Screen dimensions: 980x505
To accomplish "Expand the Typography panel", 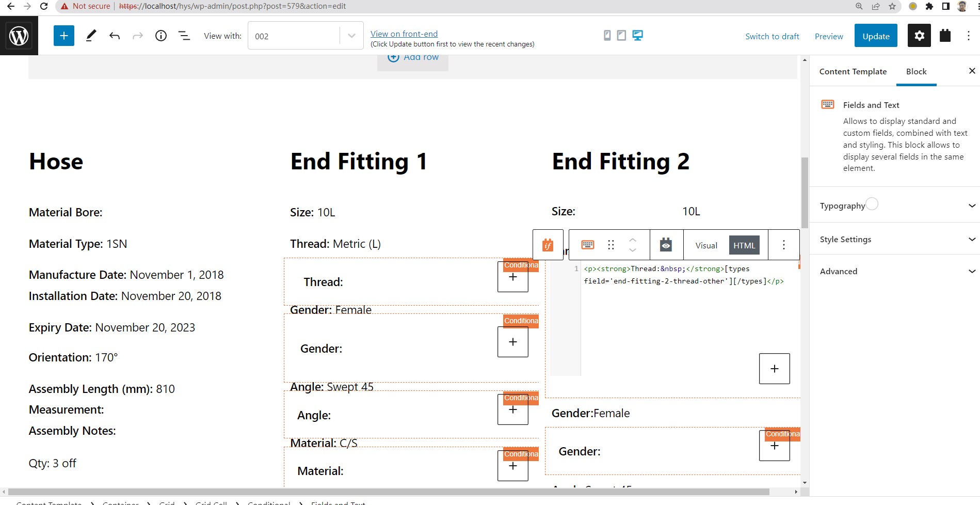I will click(x=895, y=206).
